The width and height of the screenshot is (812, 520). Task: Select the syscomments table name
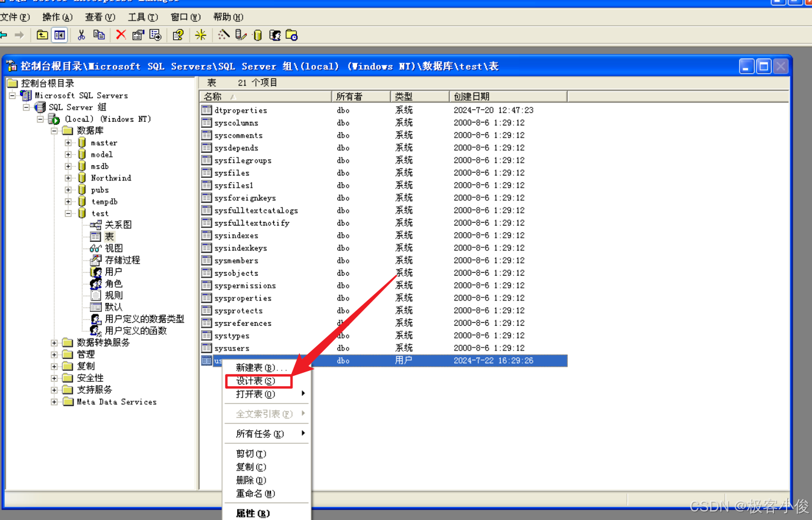tap(239, 136)
